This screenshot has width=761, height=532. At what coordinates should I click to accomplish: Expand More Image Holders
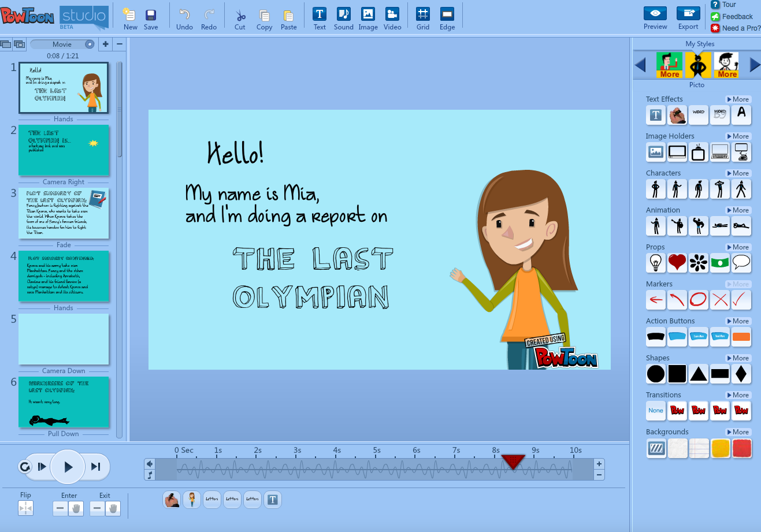pos(738,136)
